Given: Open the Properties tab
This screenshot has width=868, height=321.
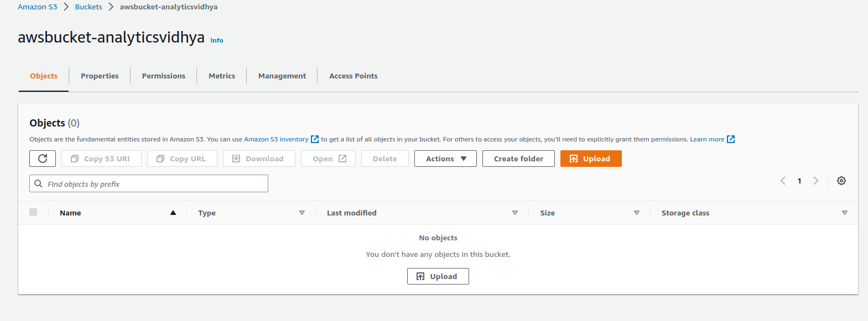Looking at the screenshot, I should click(x=100, y=76).
